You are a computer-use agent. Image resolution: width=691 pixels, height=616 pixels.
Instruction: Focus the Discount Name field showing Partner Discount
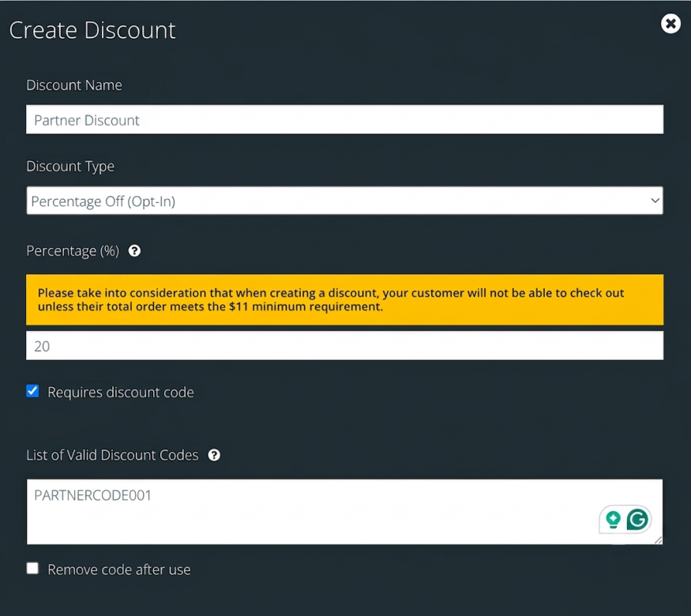click(344, 119)
